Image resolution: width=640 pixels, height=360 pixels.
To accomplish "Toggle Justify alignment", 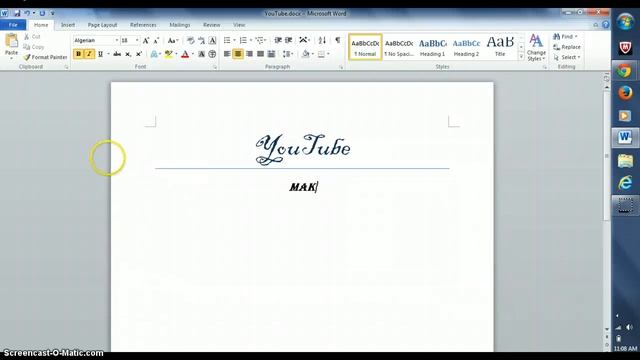I will pos(260,54).
